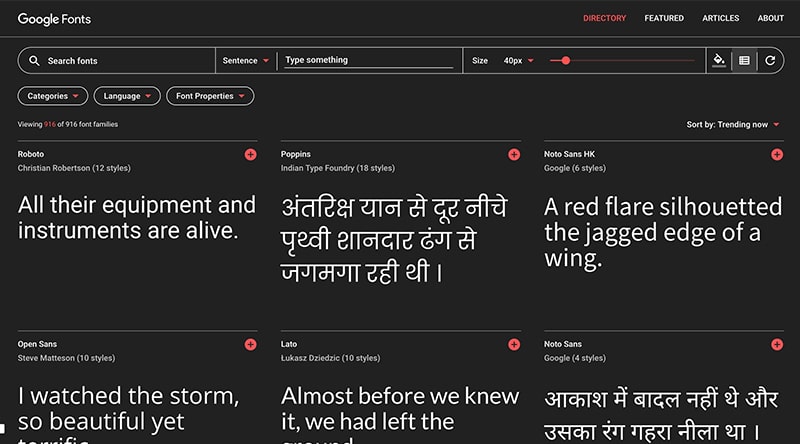Add Noto Sans with the plus icon
Image resolution: width=800 pixels, height=444 pixels.
[x=777, y=344]
